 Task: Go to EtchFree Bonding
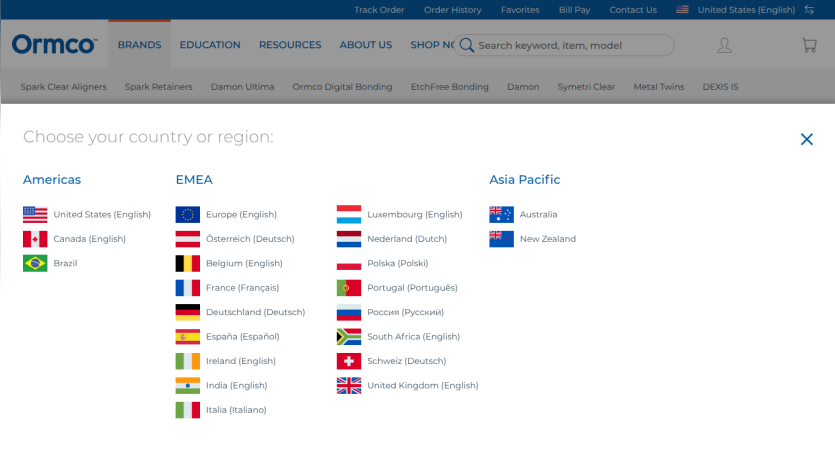(449, 87)
